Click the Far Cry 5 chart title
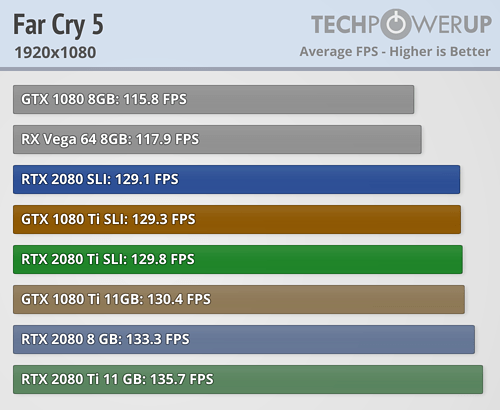Screen dimensions: 500x410 point(58,25)
